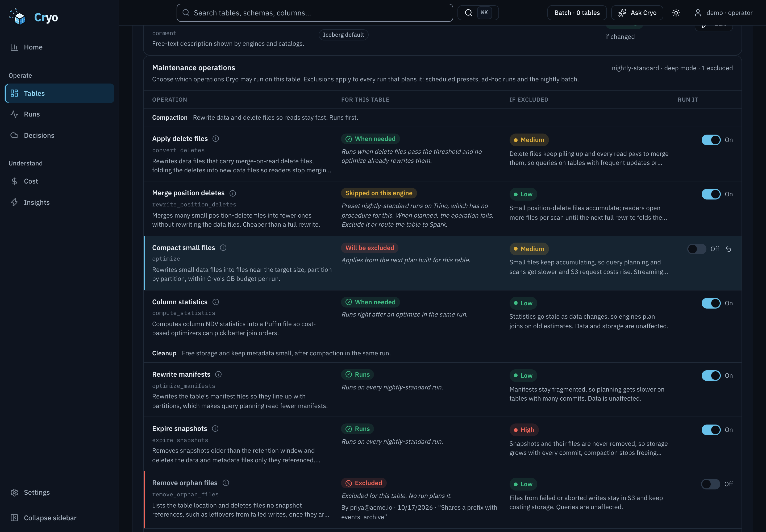Enable Remove orphan files toggle
This screenshot has height=532, width=766.
click(710, 484)
